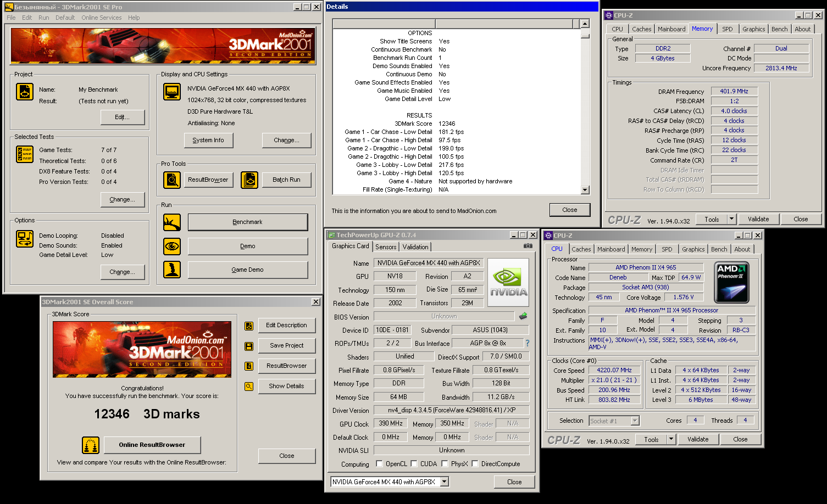Viewport: 827px width, 504px height.
Task: Click the 3DMark2001 title bar app icon
Action: pyautogui.click(x=9, y=7)
